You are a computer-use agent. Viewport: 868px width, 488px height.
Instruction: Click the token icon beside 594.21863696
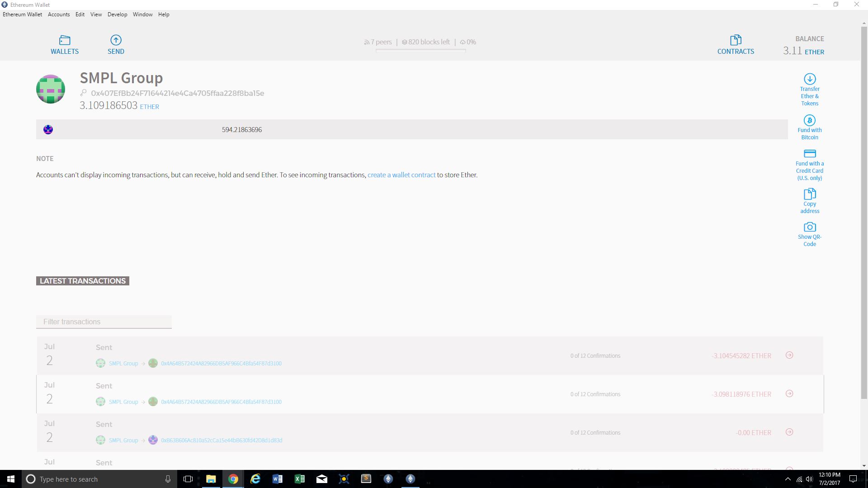pyautogui.click(x=48, y=130)
